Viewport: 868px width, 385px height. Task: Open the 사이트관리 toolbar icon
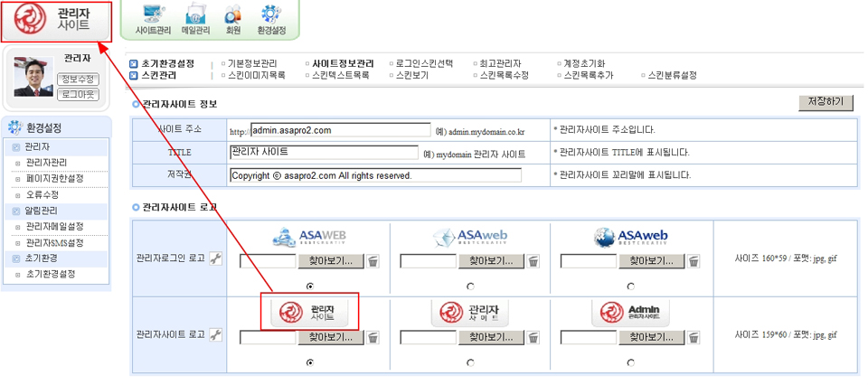[153, 18]
